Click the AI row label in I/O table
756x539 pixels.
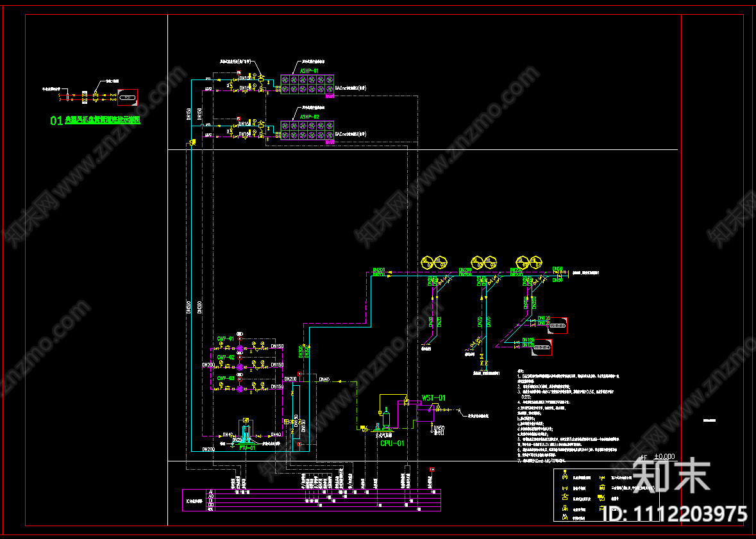click(x=210, y=493)
